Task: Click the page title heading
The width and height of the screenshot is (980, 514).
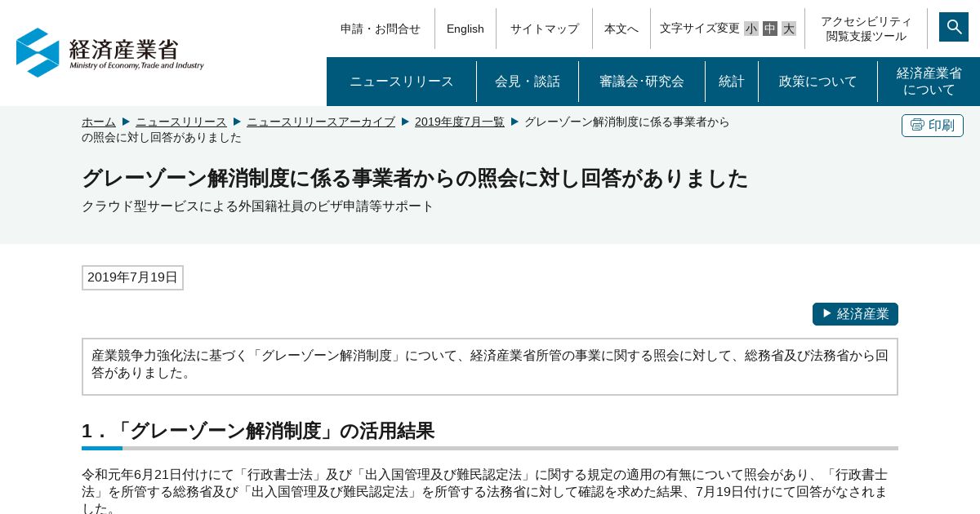Action: point(415,178)
